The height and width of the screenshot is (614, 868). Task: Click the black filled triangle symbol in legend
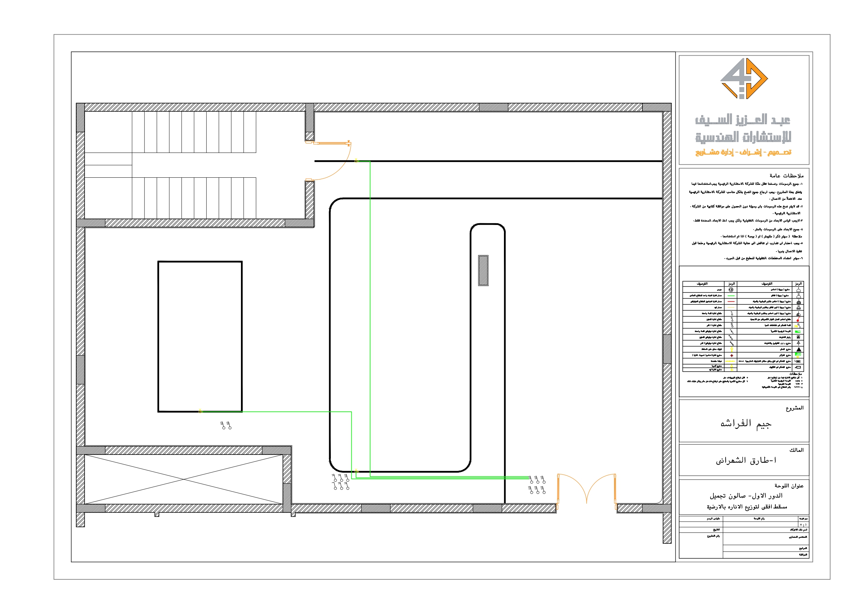coord(799,350)
